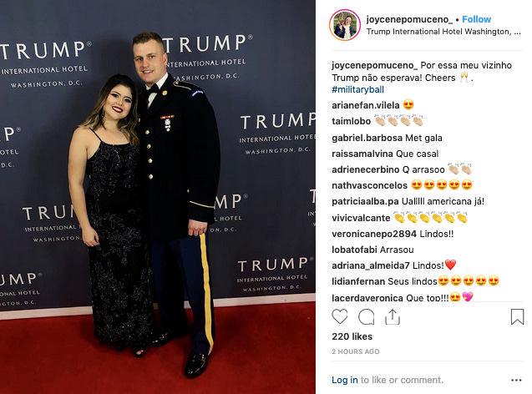
Task: Click the couple photo at Trump hotel
Action: click(158, 197)
